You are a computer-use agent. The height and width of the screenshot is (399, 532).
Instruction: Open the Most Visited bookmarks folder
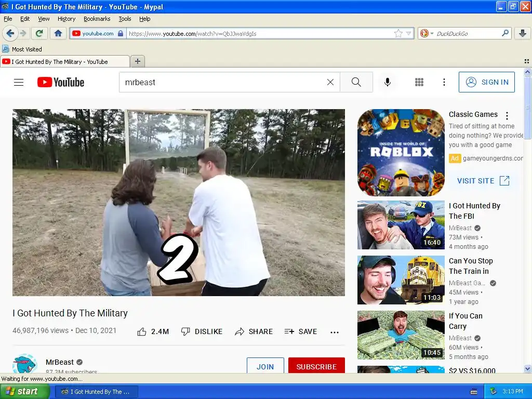(22, 49)
